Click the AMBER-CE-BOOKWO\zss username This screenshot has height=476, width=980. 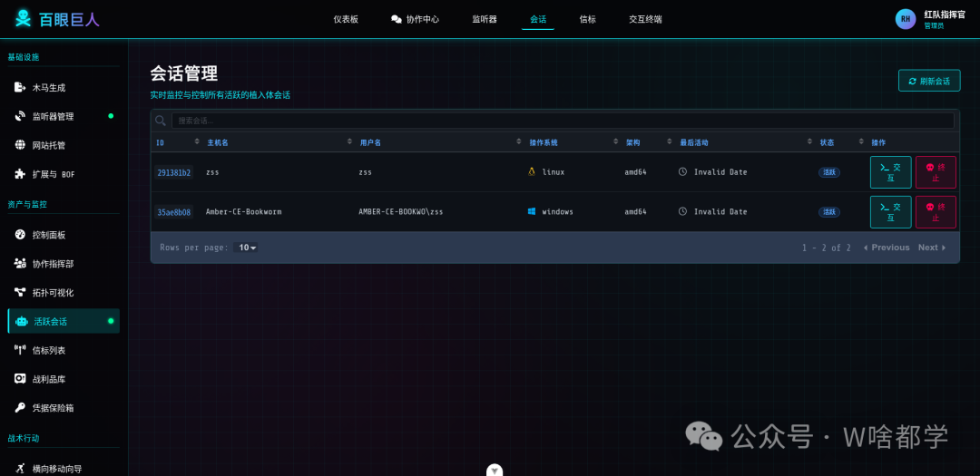(401, 212)
